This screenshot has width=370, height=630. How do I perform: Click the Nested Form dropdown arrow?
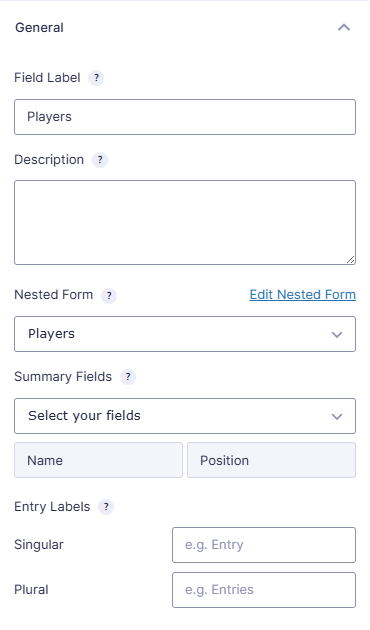click(x=337, y=335)
